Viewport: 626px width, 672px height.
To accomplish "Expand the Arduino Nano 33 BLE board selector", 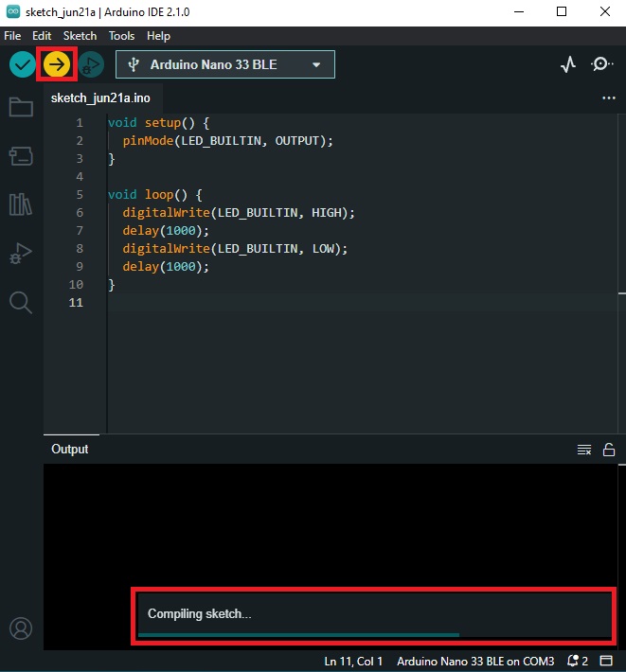I will (x=225, y=64).
